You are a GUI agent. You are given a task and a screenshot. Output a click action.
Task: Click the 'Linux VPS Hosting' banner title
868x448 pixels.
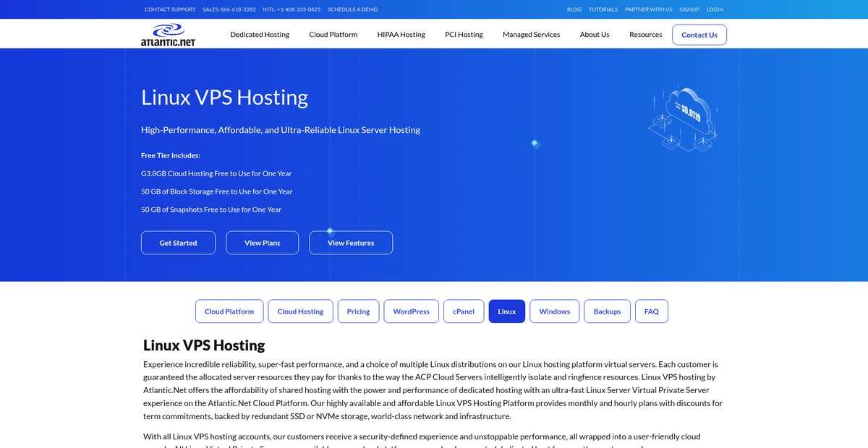pos(224,97)
